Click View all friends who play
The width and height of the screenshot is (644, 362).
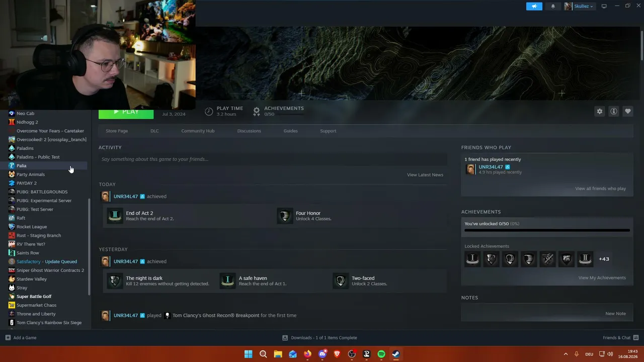601,189
